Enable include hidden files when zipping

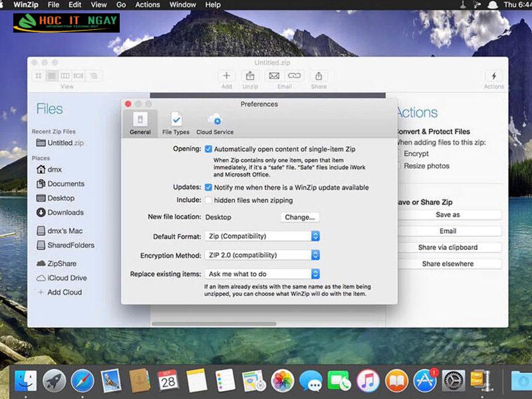[208, 200]
